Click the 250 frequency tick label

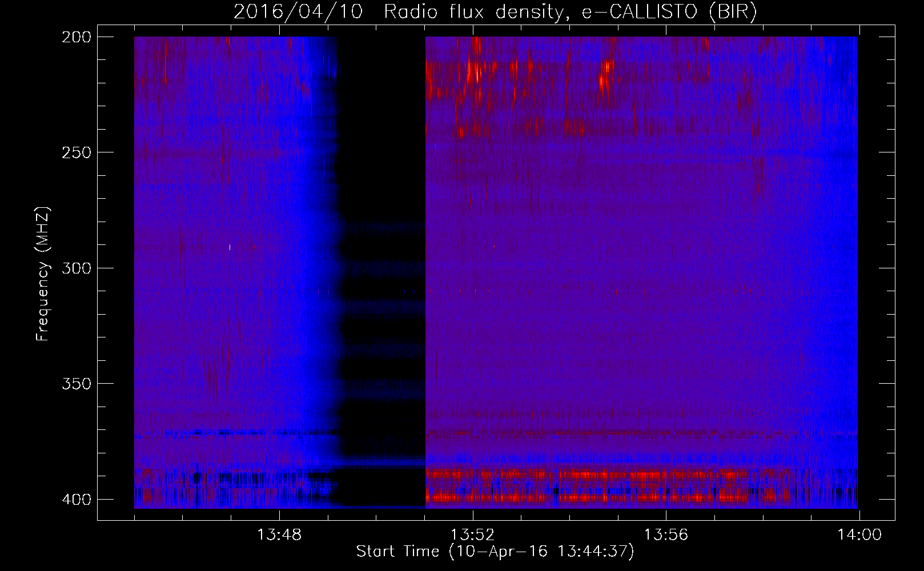[x=77, y=152]
